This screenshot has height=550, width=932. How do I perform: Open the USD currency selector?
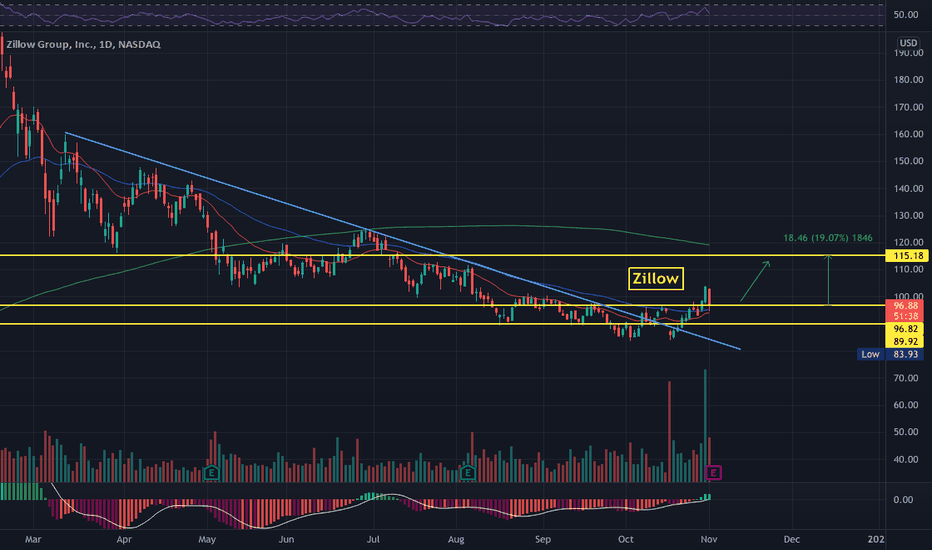click(908, 43)
